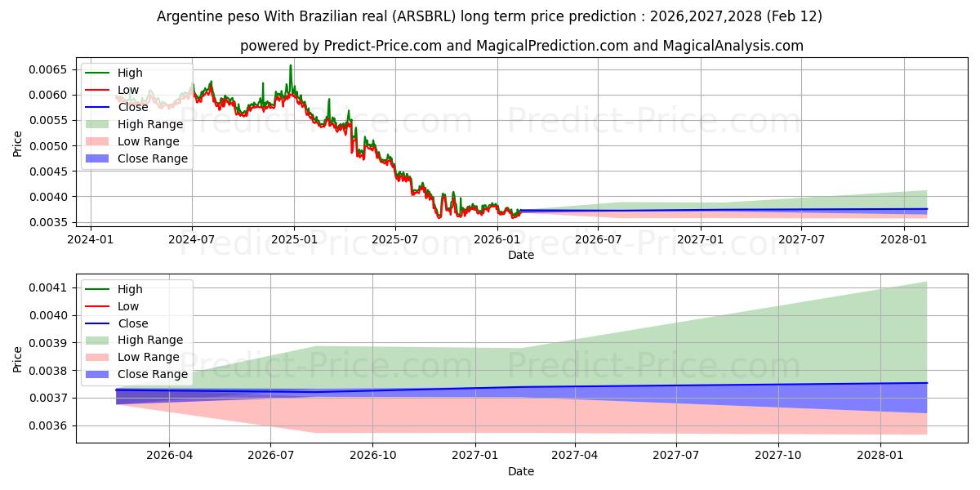
Task: Select the 2028-01 tick on bottom chart
Action: pyautogui.click(x=881, y=455)
